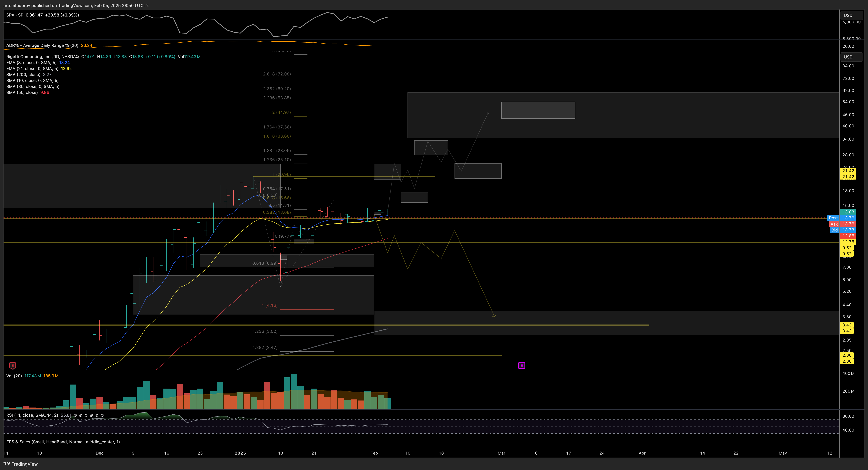
Task: Click the 2025 label on time axis
Action: coord(240,453)
